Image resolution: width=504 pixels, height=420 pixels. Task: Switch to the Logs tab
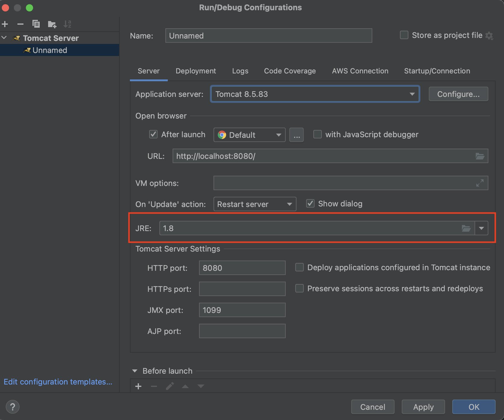coord(240,71)
